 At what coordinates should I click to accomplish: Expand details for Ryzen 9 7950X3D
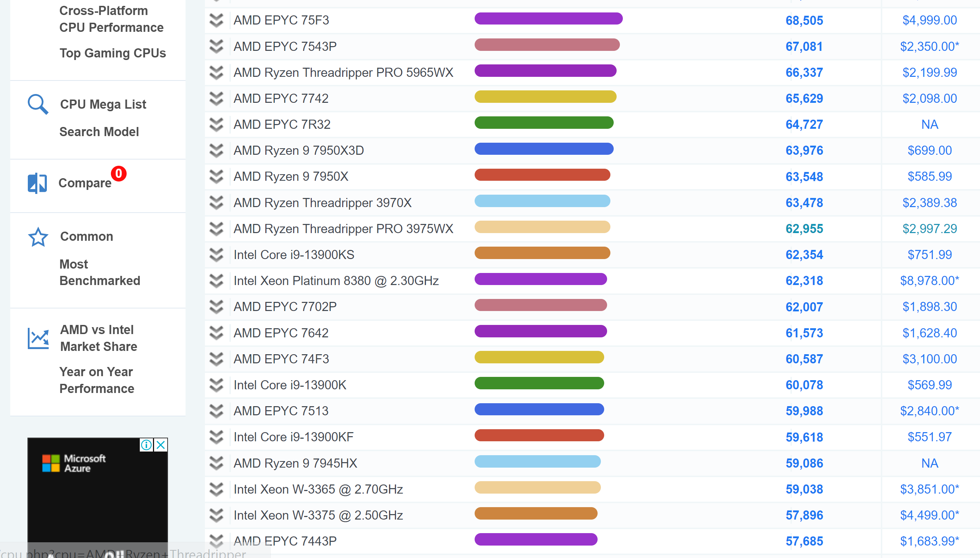(217, 151)
